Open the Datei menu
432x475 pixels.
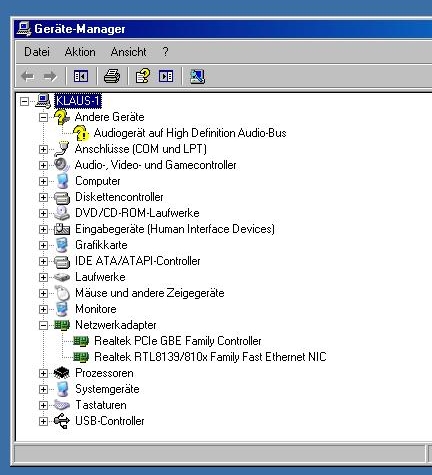(x=37, y=52)
